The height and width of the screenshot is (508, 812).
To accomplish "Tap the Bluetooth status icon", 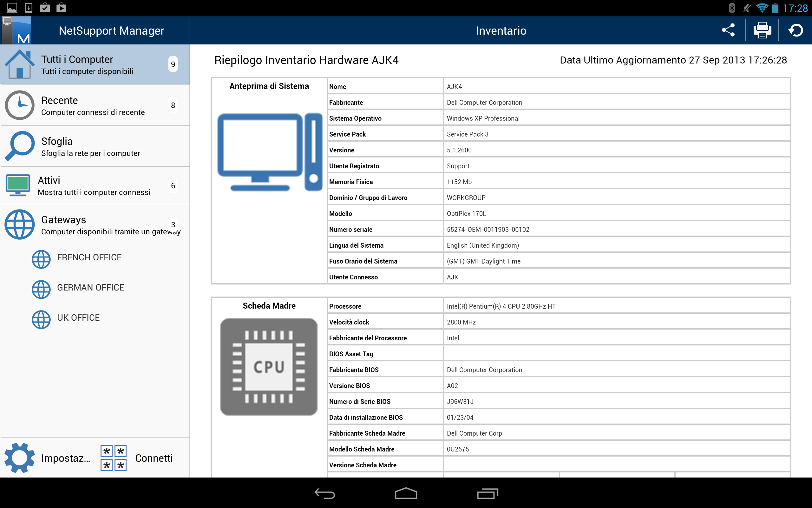I will coord(732,8).
